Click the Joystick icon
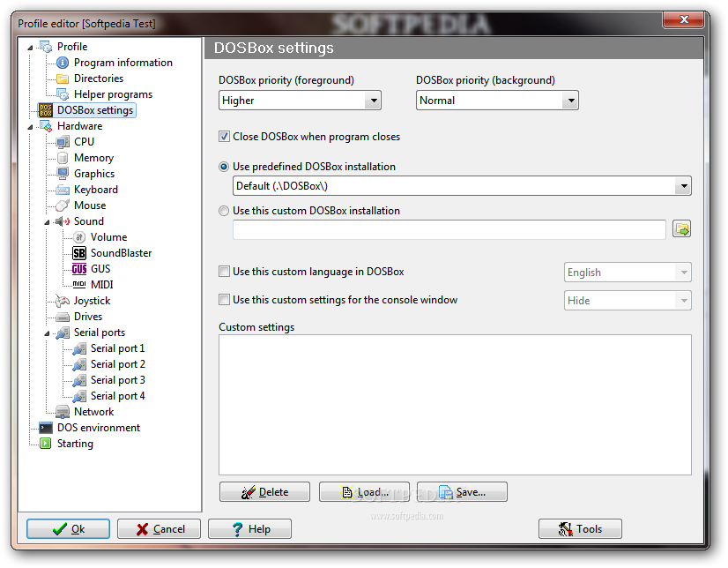This screenshot has width=728, height=568. pos(63,301)
